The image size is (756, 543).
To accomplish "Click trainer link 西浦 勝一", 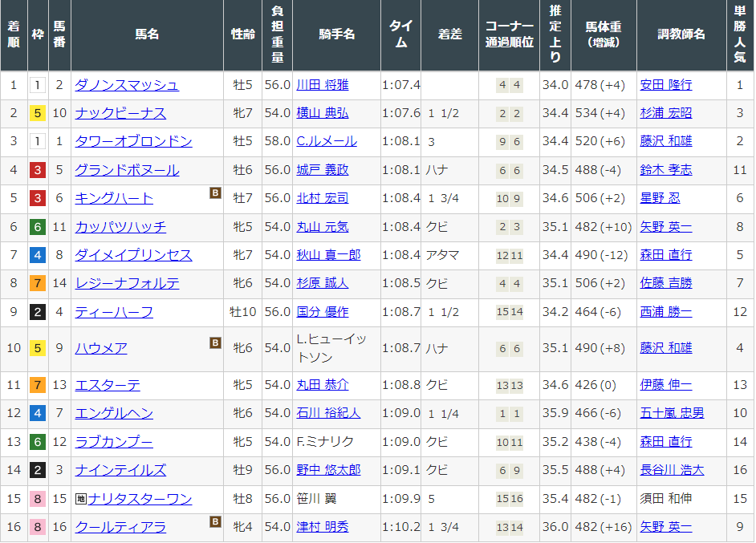I will tap(666, 312).
